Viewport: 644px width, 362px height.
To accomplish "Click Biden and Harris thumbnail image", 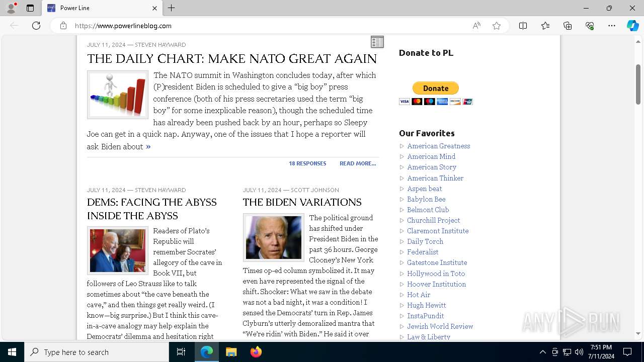I will pos(118,250).
